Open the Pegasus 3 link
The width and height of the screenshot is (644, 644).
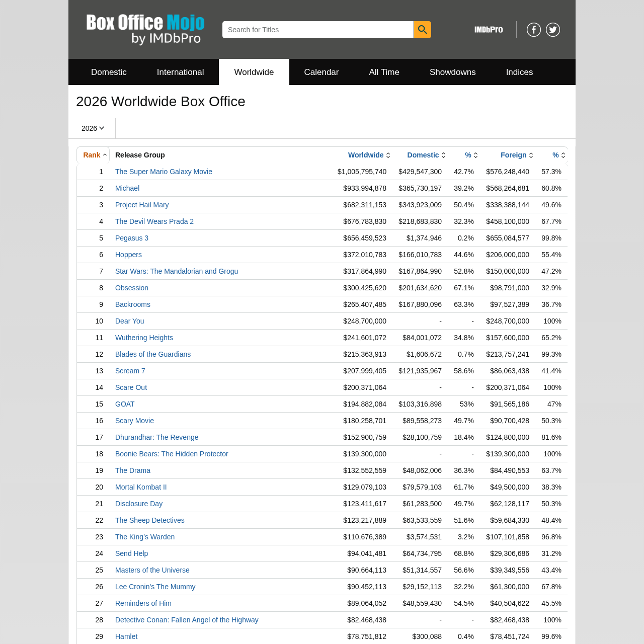pos(132,238)
